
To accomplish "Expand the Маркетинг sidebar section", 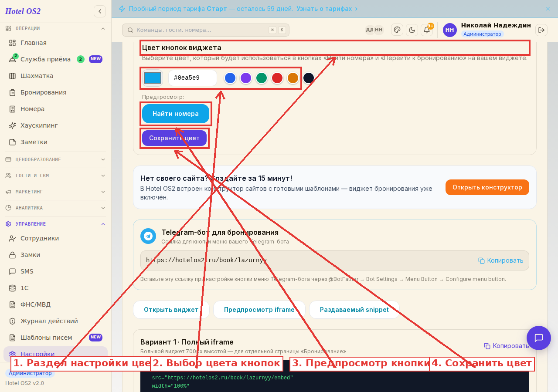I will point(55,192).
